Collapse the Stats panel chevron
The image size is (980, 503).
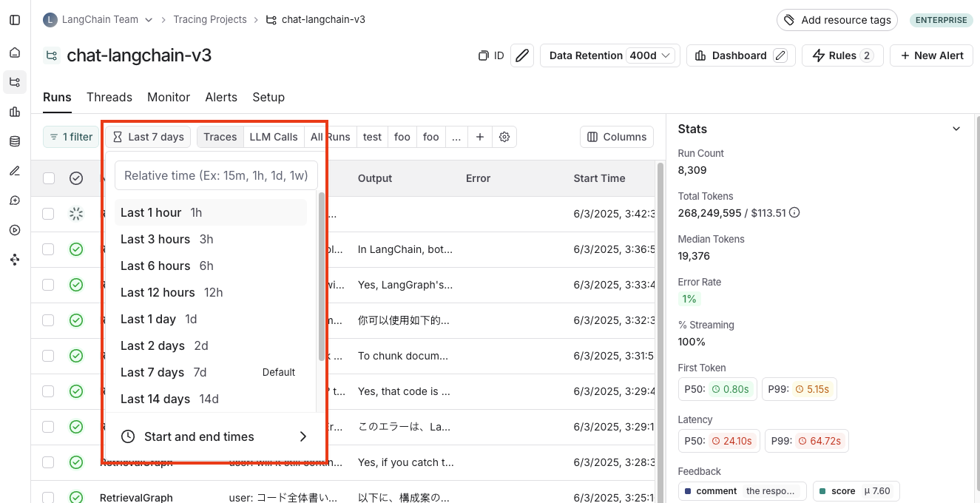coord(956,129)
